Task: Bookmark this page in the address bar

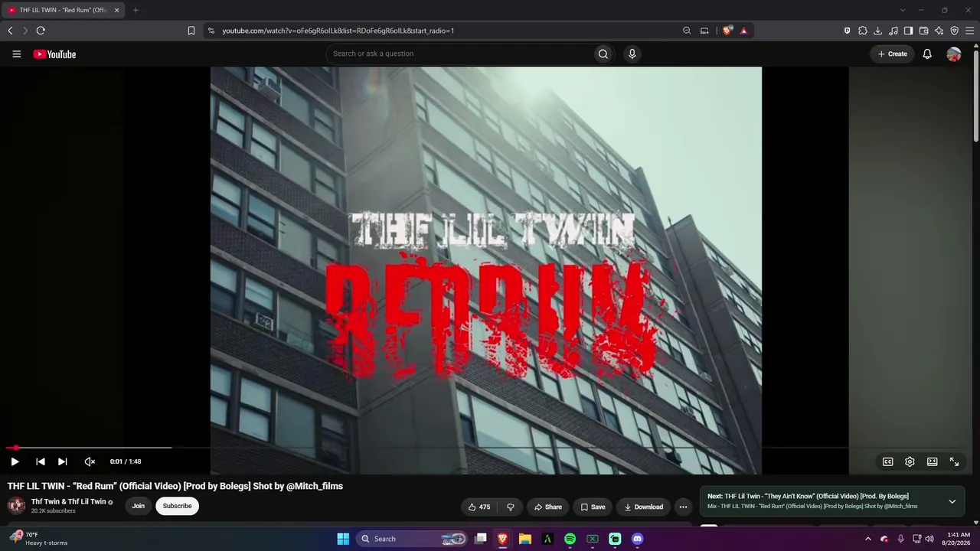Action: (x=191, y=31)
